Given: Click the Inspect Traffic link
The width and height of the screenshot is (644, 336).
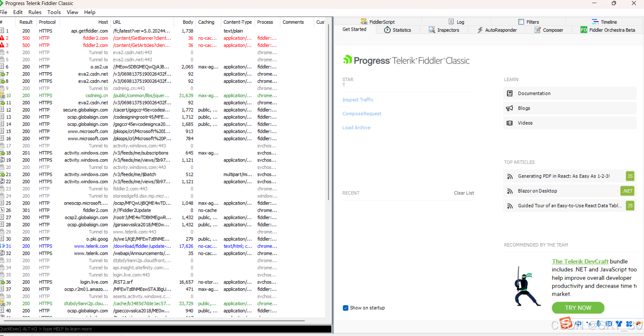Looking at the screenshot, I should click(x=358, y=100).
